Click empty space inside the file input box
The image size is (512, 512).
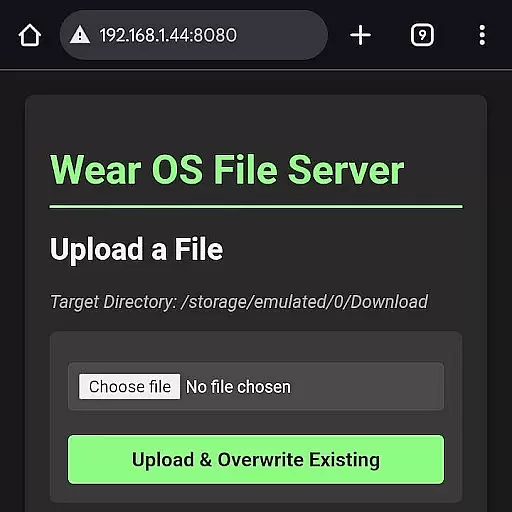pyautogui.click(x=367, y=386)
